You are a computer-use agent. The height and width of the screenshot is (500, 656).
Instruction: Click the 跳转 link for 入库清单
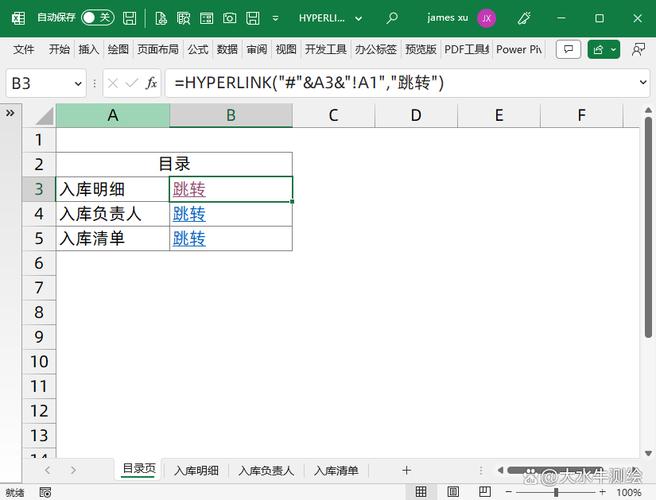pos(189,238)
